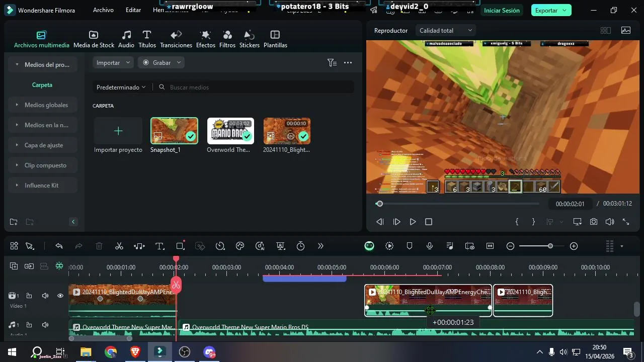The image size is (644, 362).
Task: Expand the Medios globales section
Action: point(42,105)
